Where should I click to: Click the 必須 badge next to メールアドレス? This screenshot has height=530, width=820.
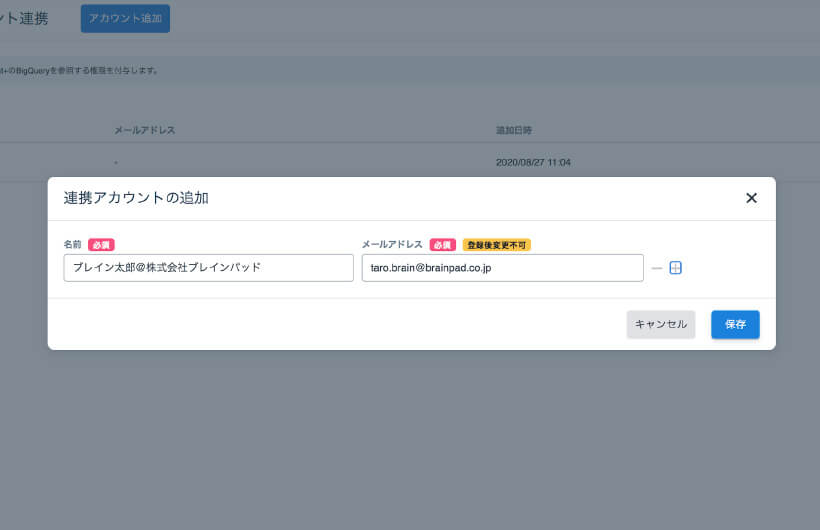pyautogui.click(x=442, y=245)
